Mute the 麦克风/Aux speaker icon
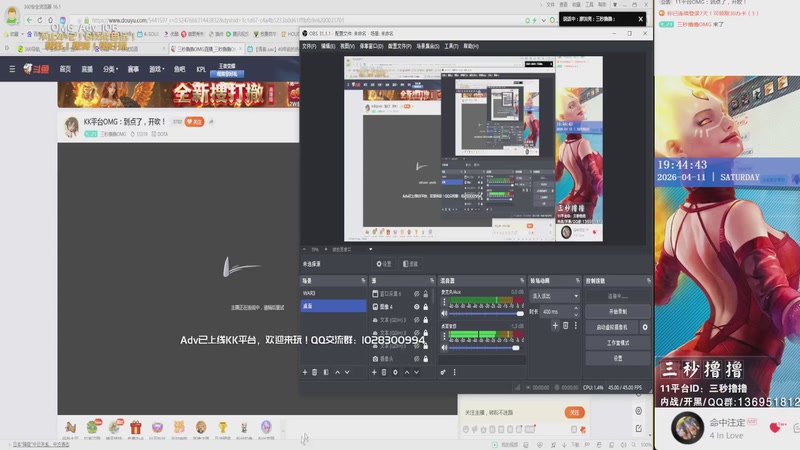Screen dimensions: 800x450 point(444,313)
